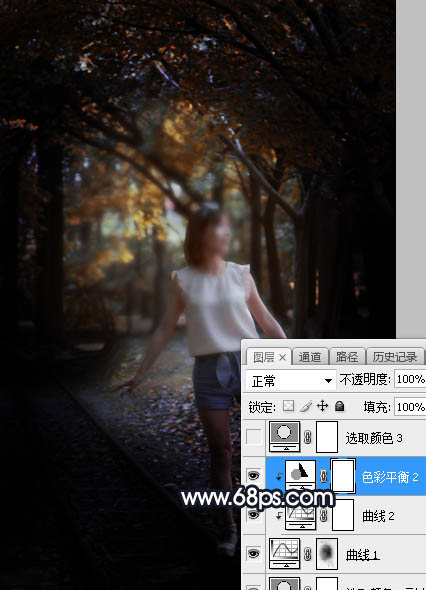The width and height of the screenshot is (426, 590).
Task: Click 色彩平衡 2 adjustment layer icon
Action: coord(300,474)
